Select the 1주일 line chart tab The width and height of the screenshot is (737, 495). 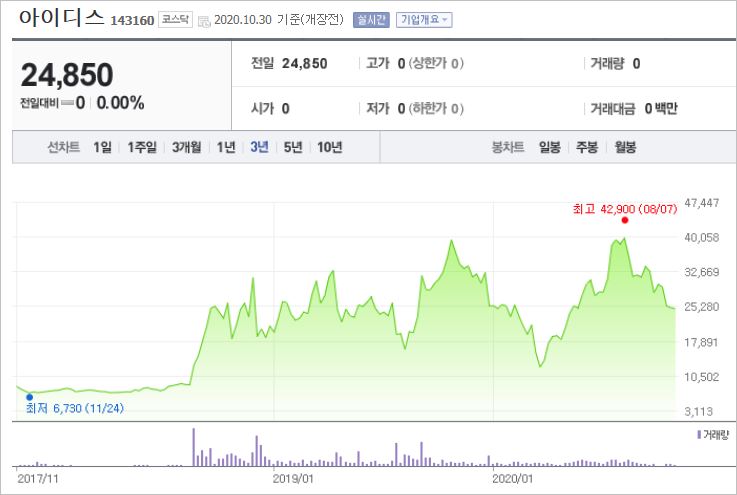click(x=142, y=147)
